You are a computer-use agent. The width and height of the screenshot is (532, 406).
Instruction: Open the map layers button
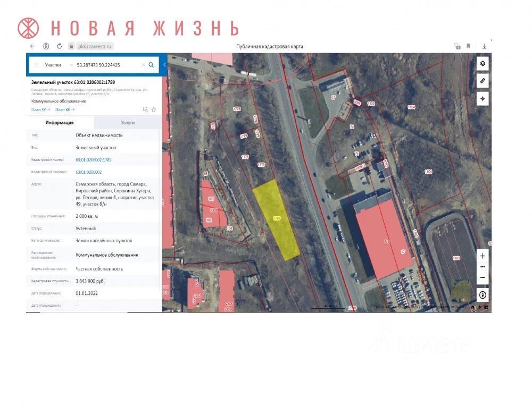(x=483, y=63)
